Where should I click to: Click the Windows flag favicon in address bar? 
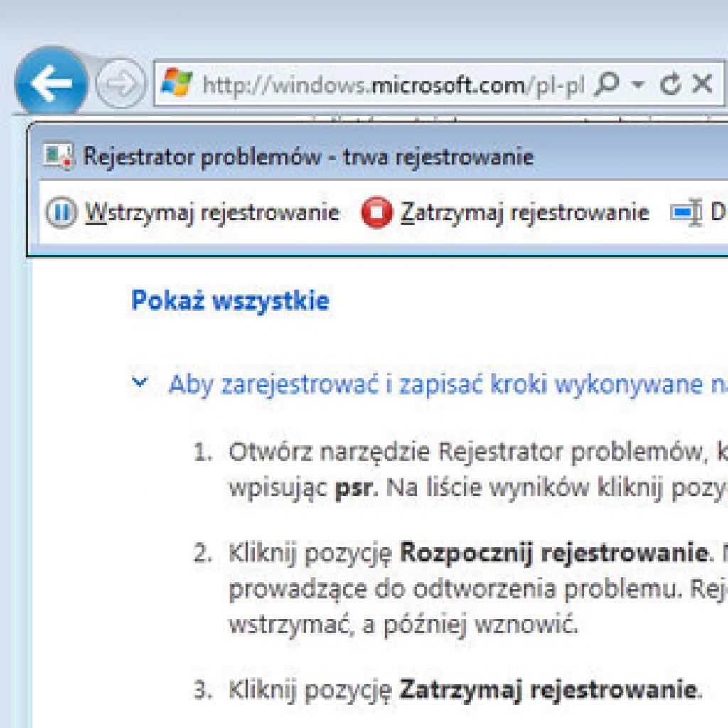(x=176, y=83)
